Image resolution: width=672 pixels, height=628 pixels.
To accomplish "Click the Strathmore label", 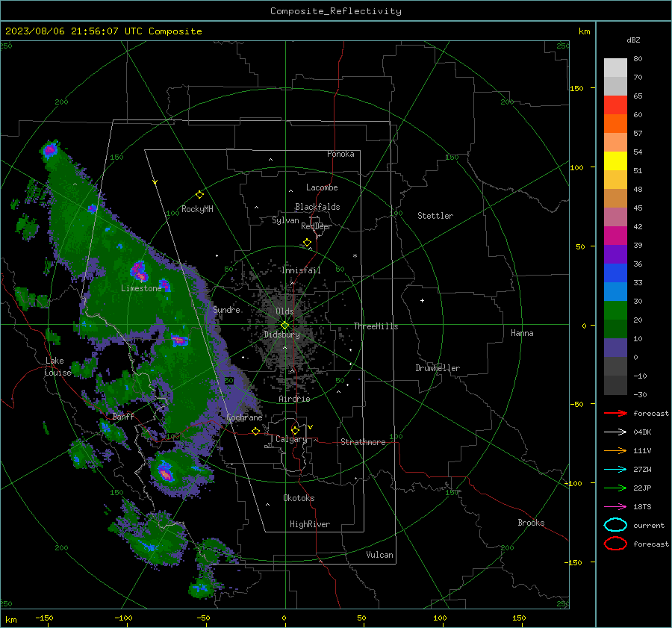I will point(363,442).
